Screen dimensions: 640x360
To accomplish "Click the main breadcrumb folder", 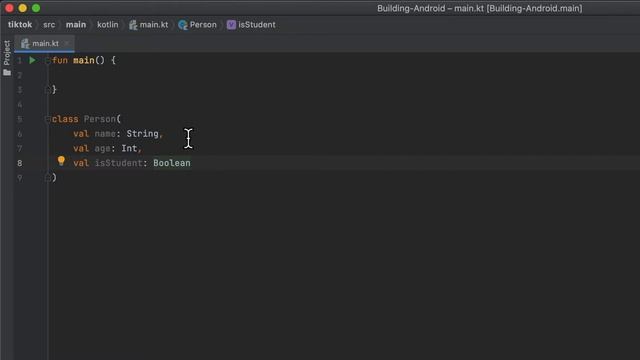I will [76, 24].
